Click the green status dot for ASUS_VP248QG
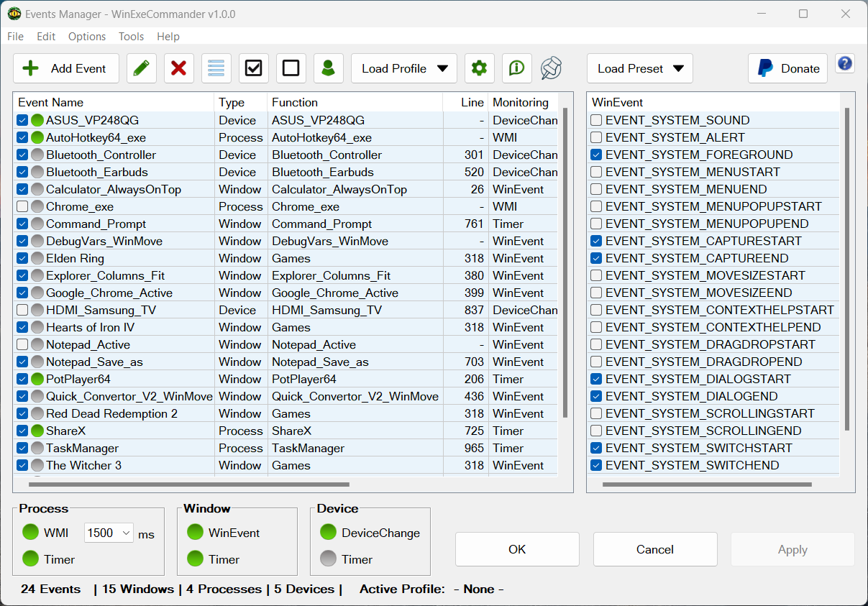Image resolution: width=868 pixels, height=606 pixels. [x=37, y=120]
